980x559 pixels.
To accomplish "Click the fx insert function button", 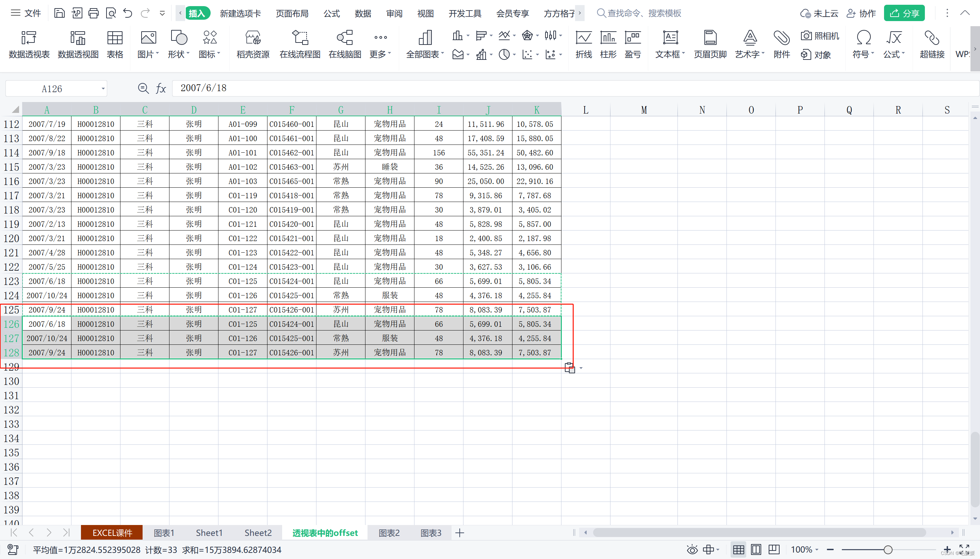I will coord(161,89).
